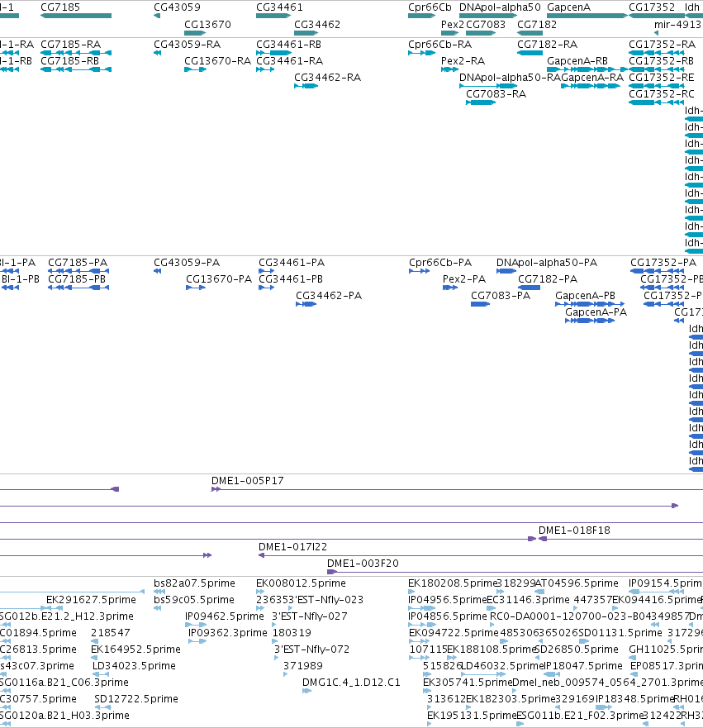This screenshot has height=728, width=703.
Task: Click the GapcenA gene label
Action: 568,7
